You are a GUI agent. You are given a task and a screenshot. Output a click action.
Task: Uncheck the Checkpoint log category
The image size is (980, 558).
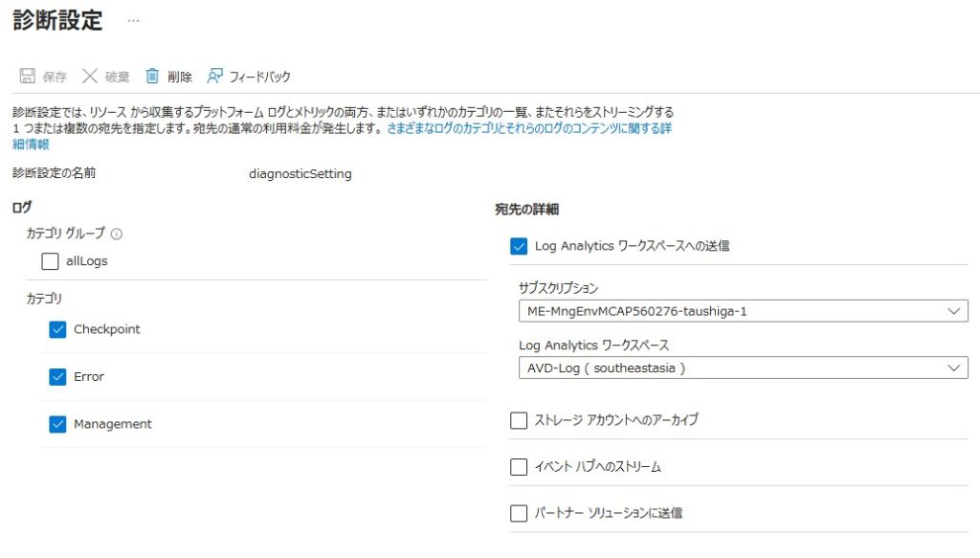pyautogui.click(x=57, y=329)
